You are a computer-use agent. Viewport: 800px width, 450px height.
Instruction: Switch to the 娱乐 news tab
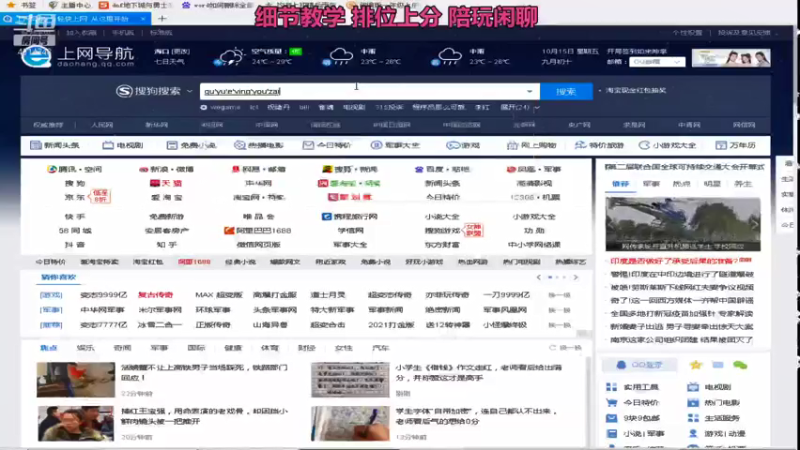point(86,348)
